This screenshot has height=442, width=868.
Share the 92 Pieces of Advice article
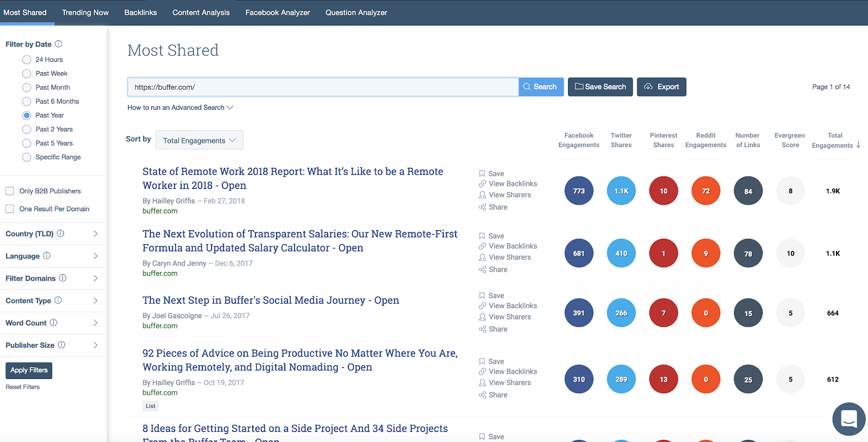[493, 395]
